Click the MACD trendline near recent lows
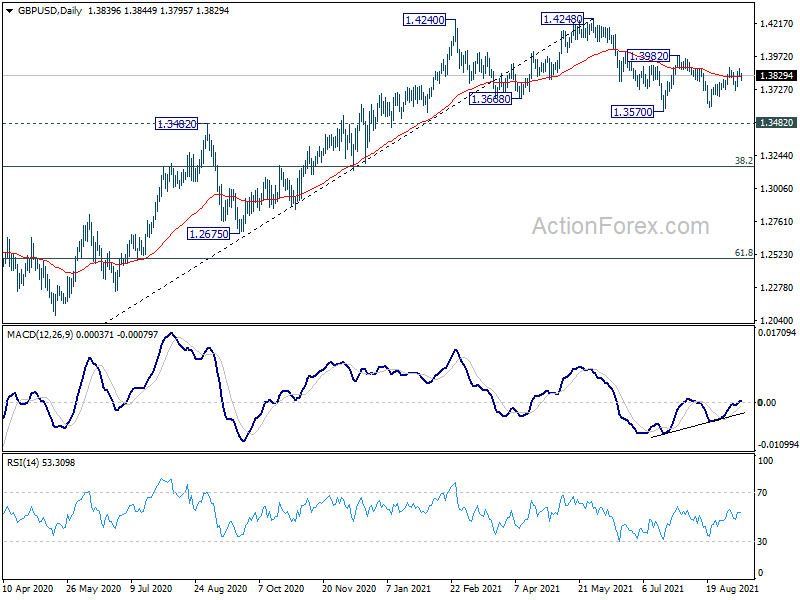The width and height of the screenshot is (800, 600). (x=697, y=425)
